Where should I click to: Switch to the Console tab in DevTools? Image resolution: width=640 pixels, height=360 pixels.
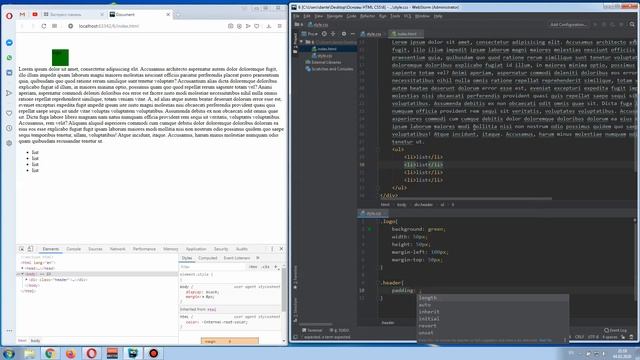[x=73, y=249]
